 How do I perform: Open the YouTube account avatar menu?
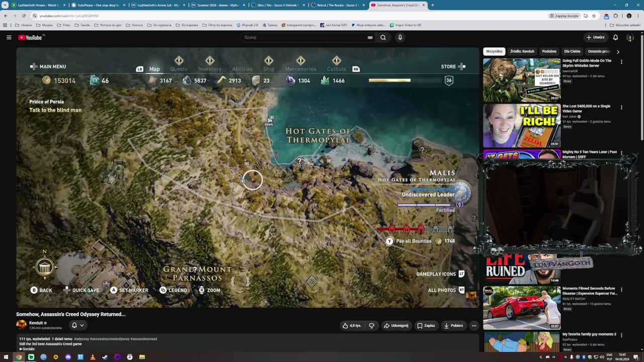click(x=630, y=37)
